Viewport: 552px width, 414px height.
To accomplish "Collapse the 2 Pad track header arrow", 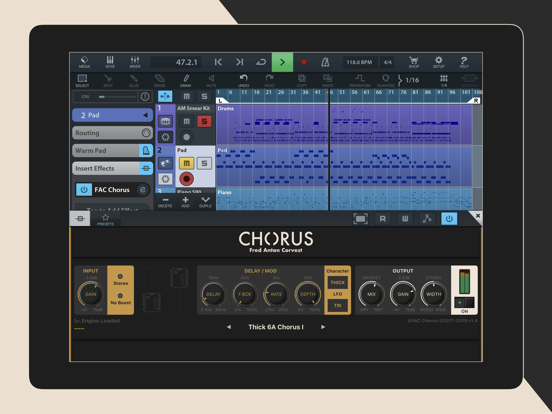I will 145,115.
